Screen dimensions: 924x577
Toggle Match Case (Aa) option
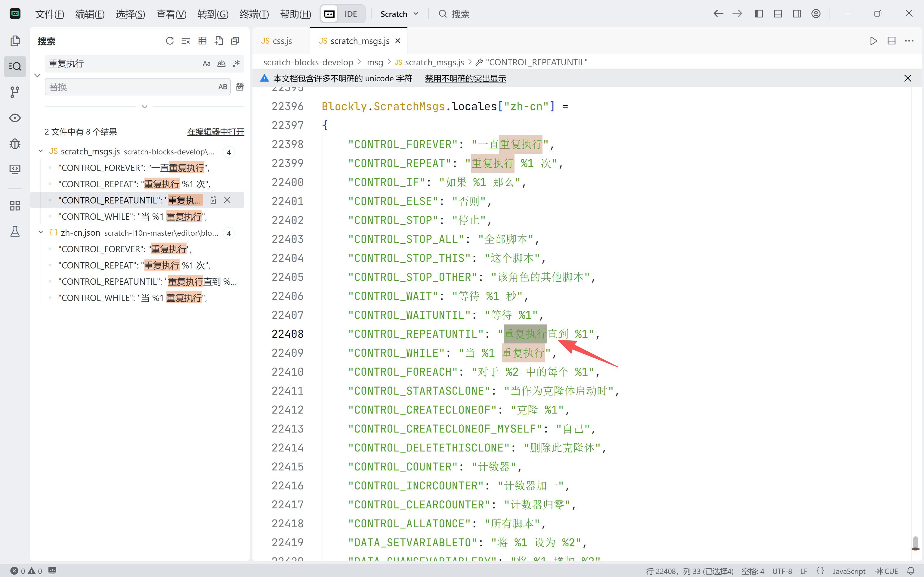[206, 64]
